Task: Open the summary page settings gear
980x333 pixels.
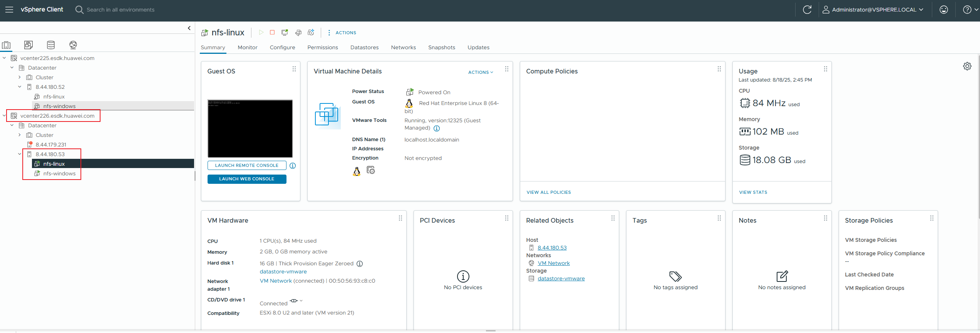Action: (967, 66)
